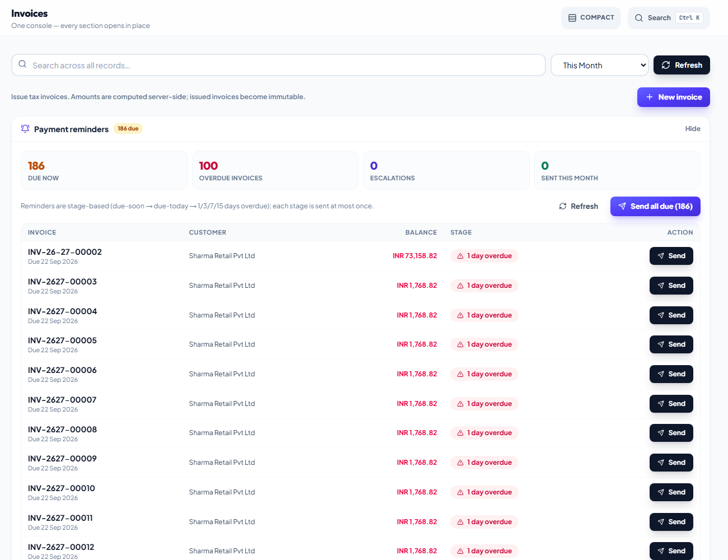Send reminder for INV-2627-00009
This screenshot has width=728, height=560.
671,463
